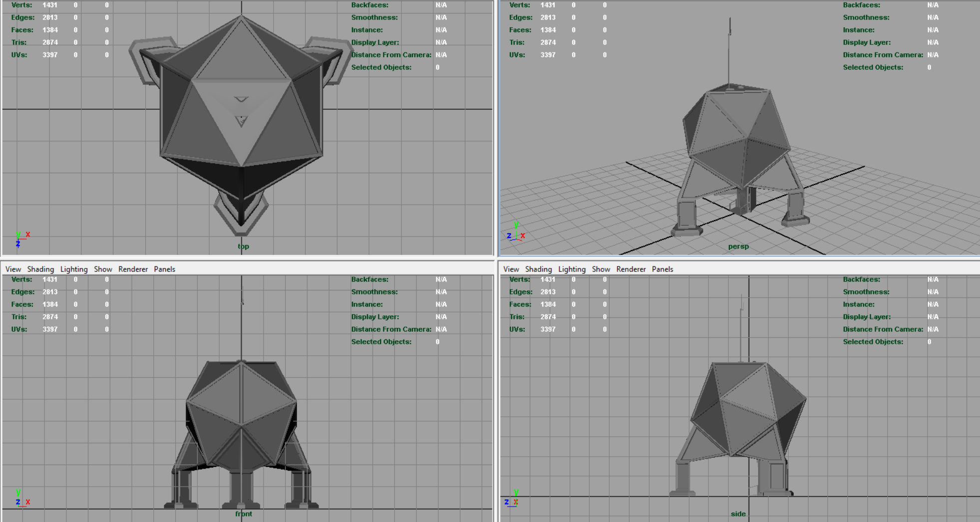Open the View menu of the front panel
Image resolution: width=980 pixels, height=522 pixels.
coord(13,269)
